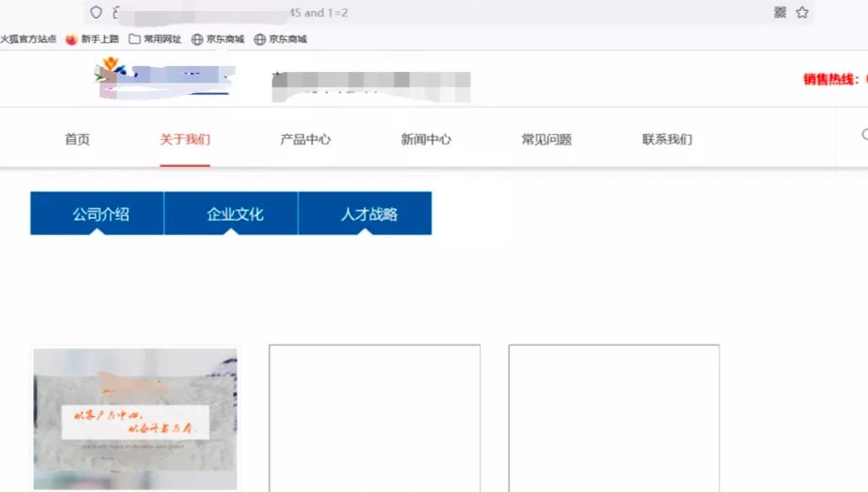
Task: Expand the 常用网址 bookmarks folder
Action: click(160, 39)
